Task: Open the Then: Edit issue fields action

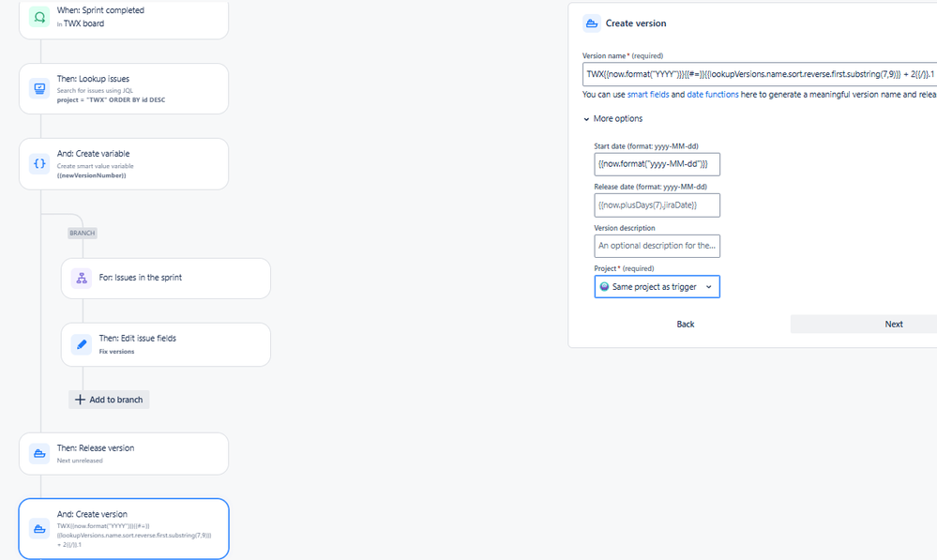Action: (165, 344)
